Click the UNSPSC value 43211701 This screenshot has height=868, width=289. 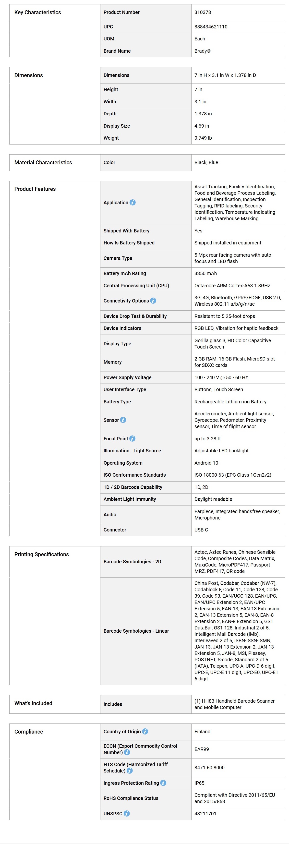point(205,813)
